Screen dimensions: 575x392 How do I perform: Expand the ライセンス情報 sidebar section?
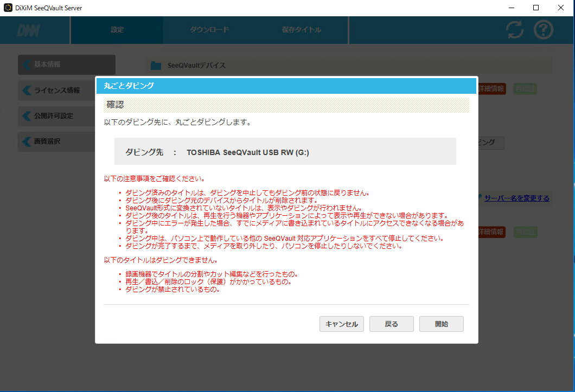point(56,91)
